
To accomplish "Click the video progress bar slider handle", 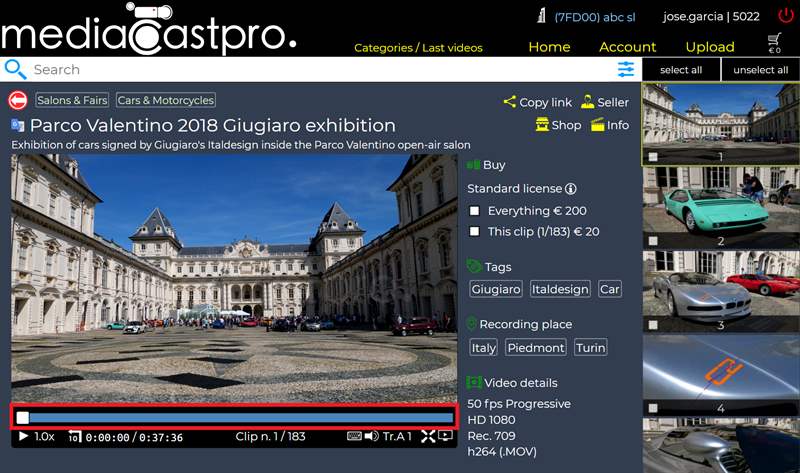I will pos(22,418).
